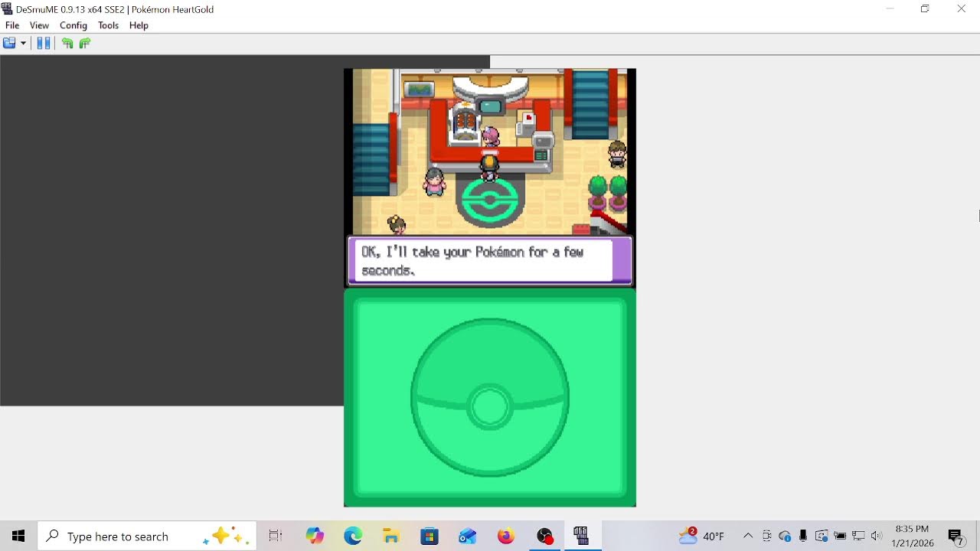Pause emulation with the pause icon
980x551 pixels.
(x=44, y=44)
